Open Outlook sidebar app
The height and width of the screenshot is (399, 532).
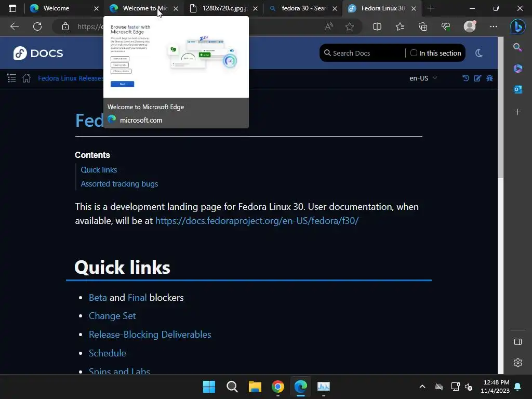[517, 89]
